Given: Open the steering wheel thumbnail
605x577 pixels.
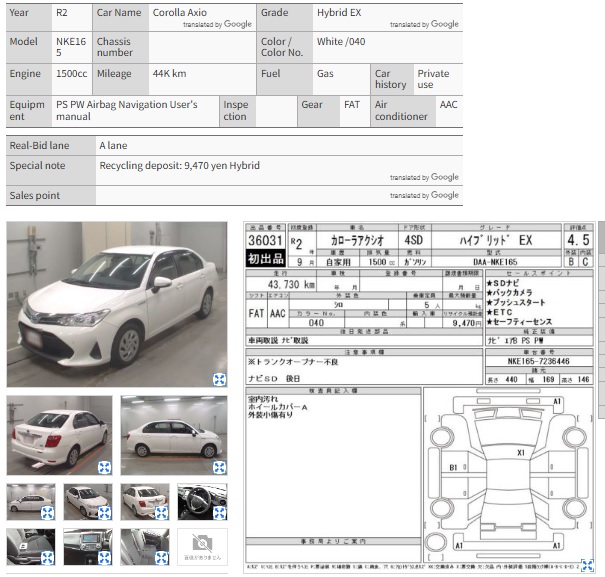Looking at the screenshot, I should [202, 502].
